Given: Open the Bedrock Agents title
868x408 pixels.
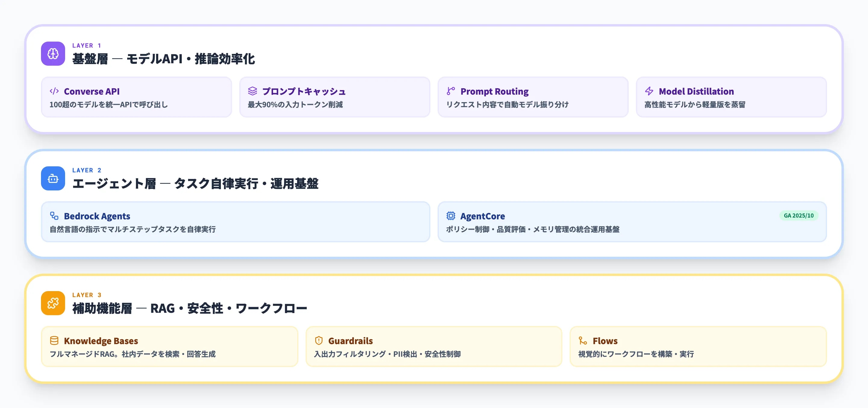Looking at the screenshot, I should (x=97, y=216).
